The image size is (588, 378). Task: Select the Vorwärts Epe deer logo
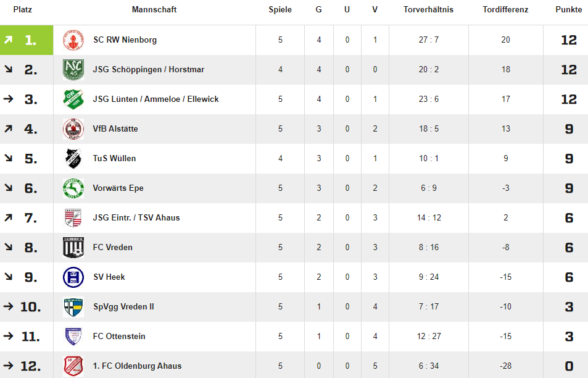click(73, 188)
